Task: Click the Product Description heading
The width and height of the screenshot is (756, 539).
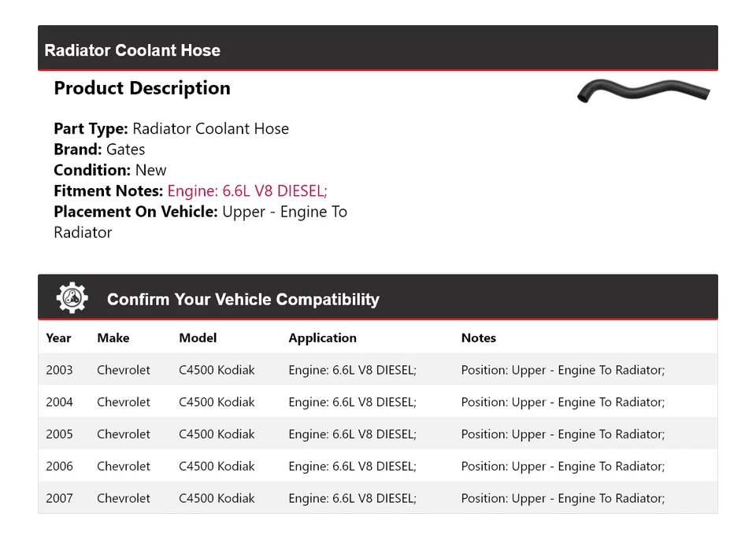Action: click(x=142, y=88)
